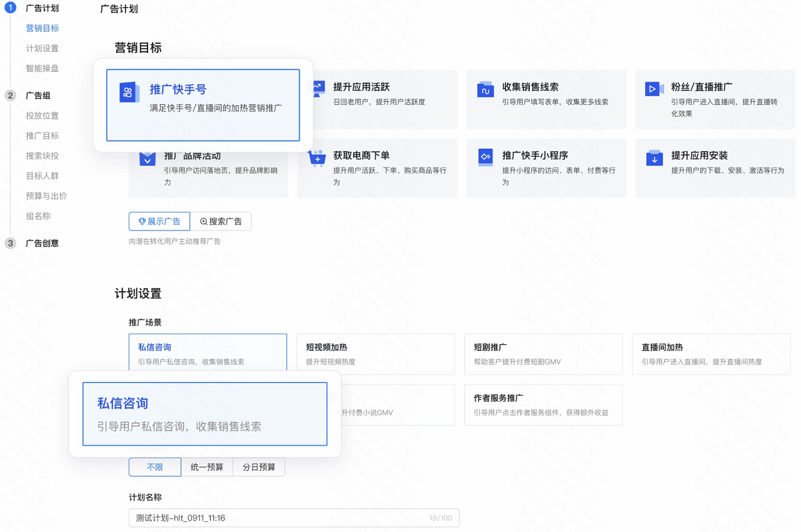Switch budget mode to 统一预算

(207, 467)
